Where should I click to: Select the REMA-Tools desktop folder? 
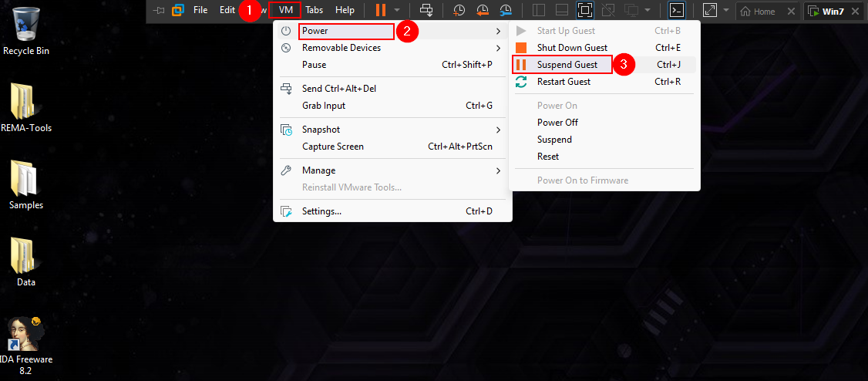point(26,109)
